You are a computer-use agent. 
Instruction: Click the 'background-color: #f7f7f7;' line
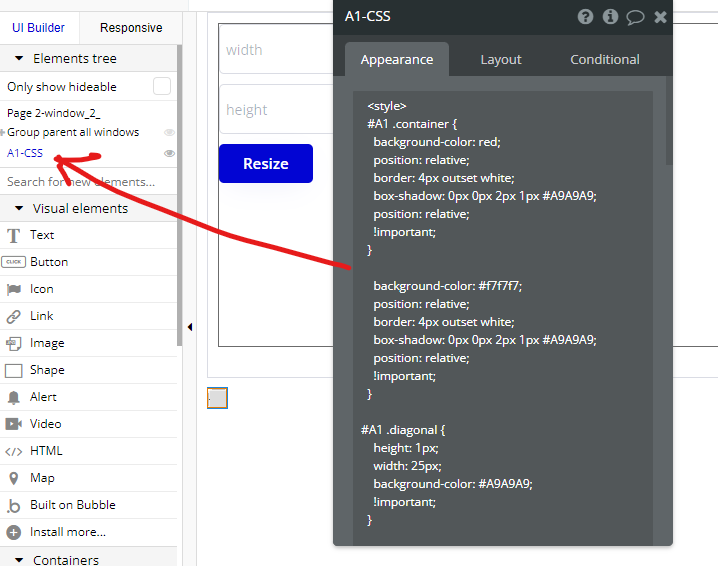pyautogui.click(x=447, y=286)
